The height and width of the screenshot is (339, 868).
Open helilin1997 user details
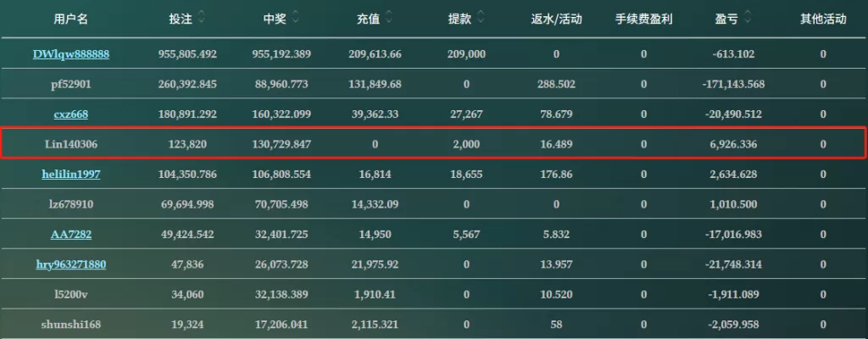click(x=71, y=174)
